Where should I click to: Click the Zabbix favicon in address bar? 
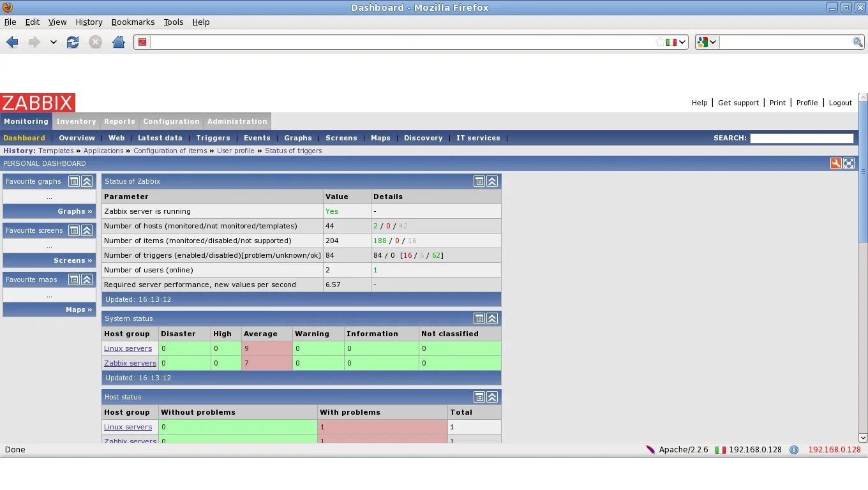tap(142, 42)
